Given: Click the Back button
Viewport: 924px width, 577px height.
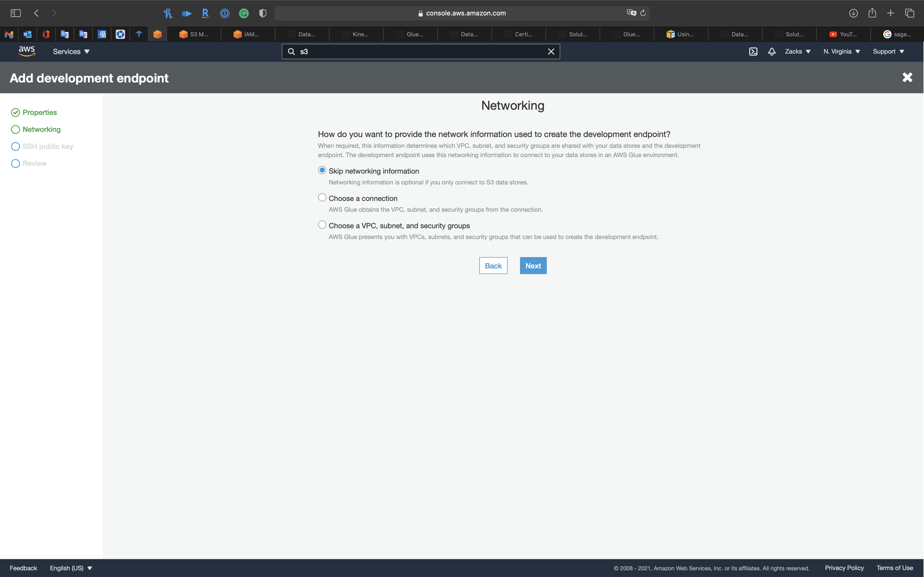Looking at the screenshot, I should coord(493,266).
